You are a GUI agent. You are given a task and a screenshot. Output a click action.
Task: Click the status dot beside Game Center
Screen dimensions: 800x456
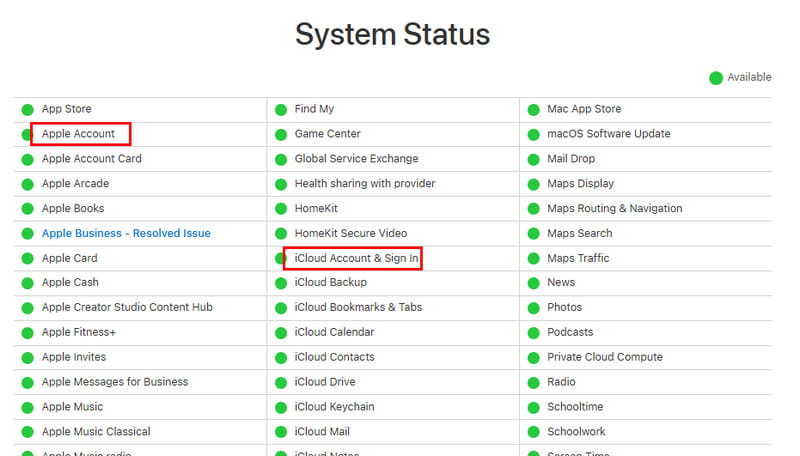click(x=281, y=135)
